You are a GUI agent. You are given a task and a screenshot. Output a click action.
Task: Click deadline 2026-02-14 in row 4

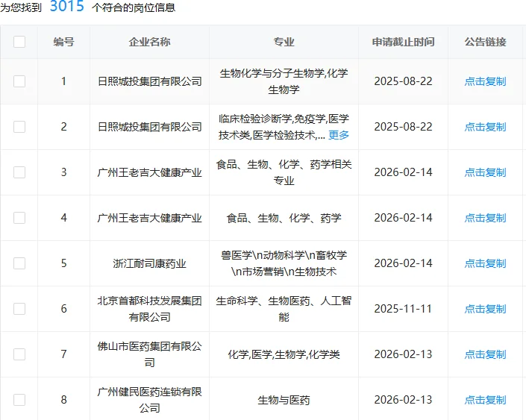pos(403,218)
